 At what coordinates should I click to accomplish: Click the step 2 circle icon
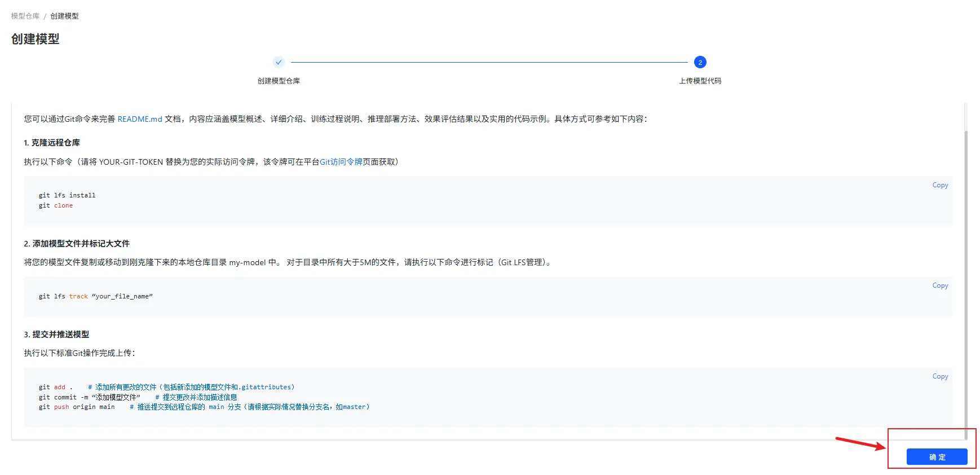(700, 62)
